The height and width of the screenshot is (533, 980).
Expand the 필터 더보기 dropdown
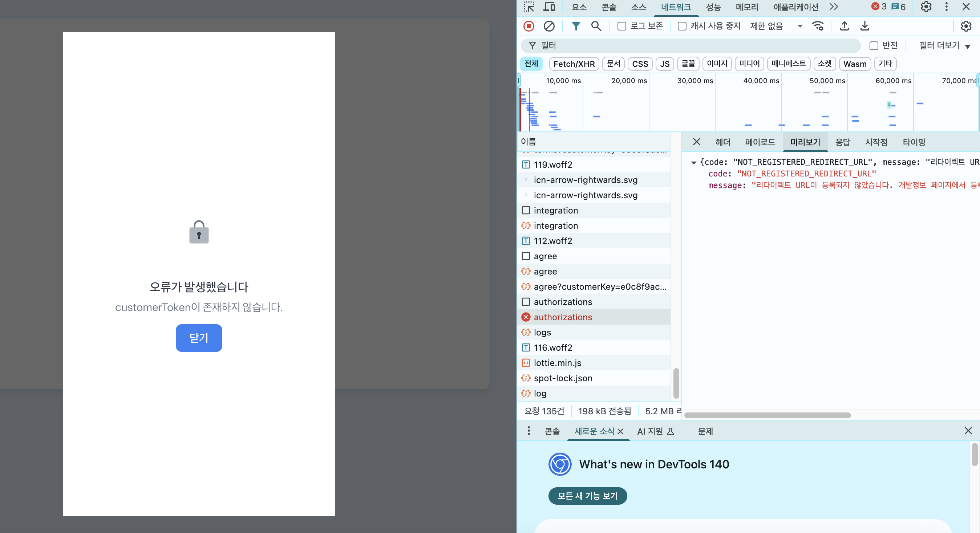tap(944, 46)
